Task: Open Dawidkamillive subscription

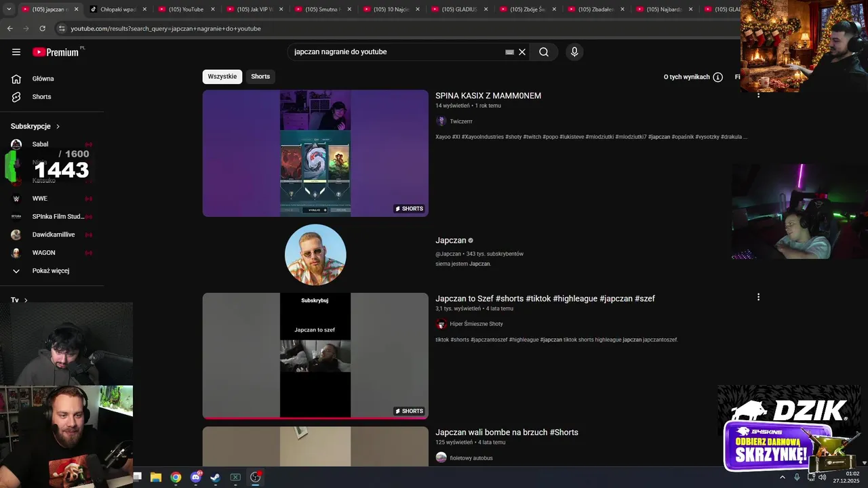Action: (52, 235)
